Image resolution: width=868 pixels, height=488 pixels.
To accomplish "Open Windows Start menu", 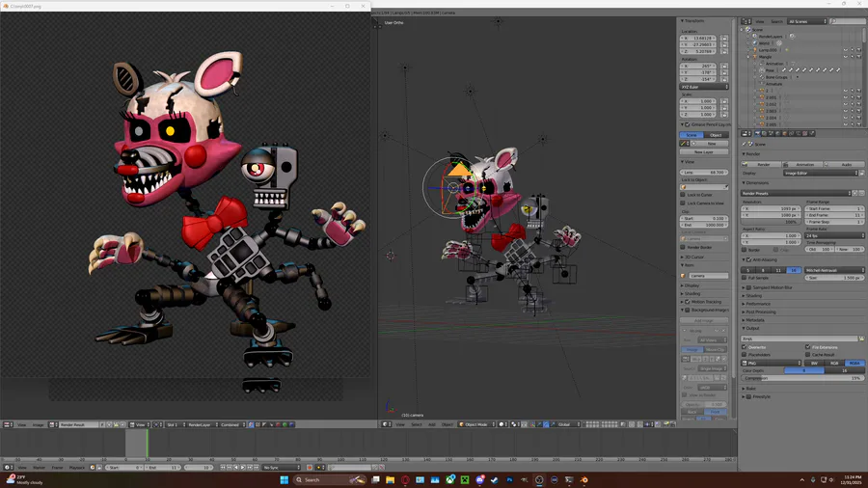I will pyautogui.click(x=284, y=479).
